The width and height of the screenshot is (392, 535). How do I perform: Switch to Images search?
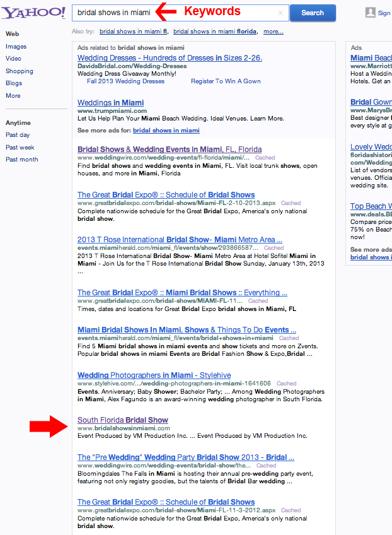click(x=16, y=47)
